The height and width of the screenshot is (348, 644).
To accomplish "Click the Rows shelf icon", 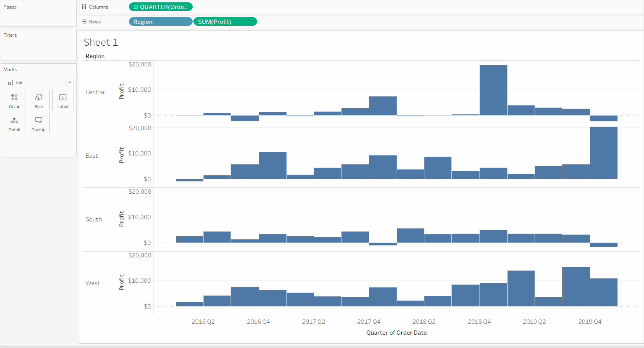I will point(84,22).
